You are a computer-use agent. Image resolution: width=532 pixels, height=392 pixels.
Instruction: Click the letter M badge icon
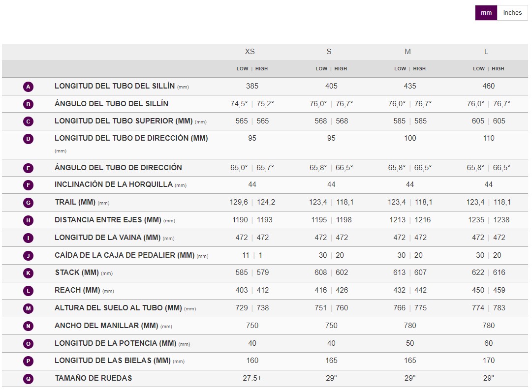29,308
